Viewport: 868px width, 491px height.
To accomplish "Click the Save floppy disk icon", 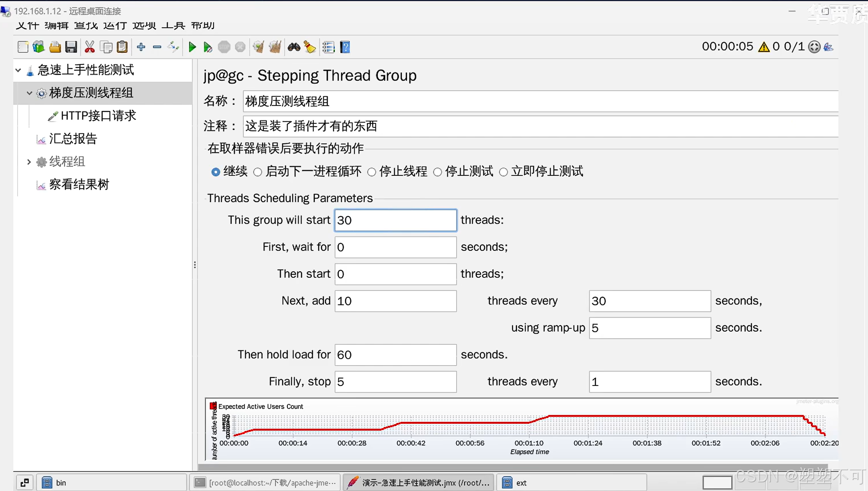I will 71,47.
